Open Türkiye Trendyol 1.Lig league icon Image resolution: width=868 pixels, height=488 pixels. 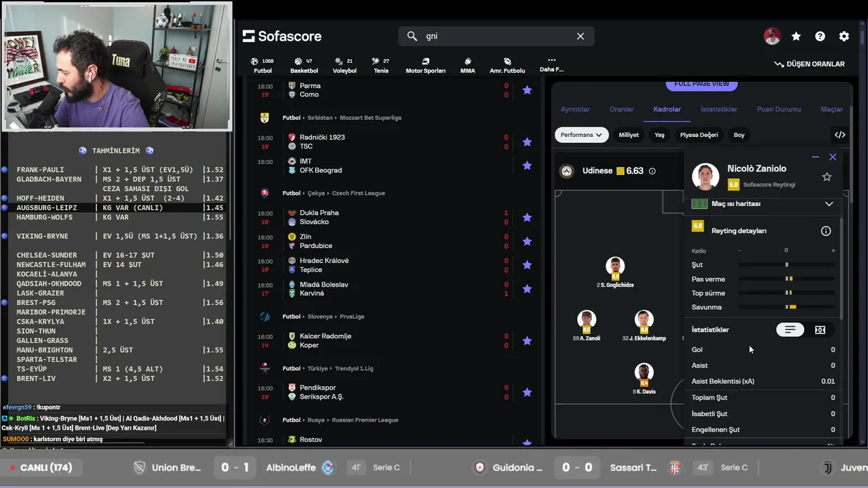(x=264, y=369)
